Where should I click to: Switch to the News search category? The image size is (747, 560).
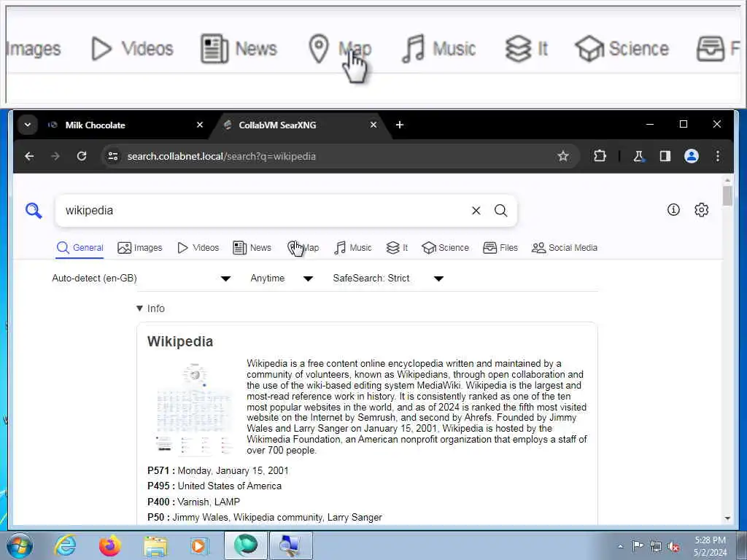click(252, 248)
